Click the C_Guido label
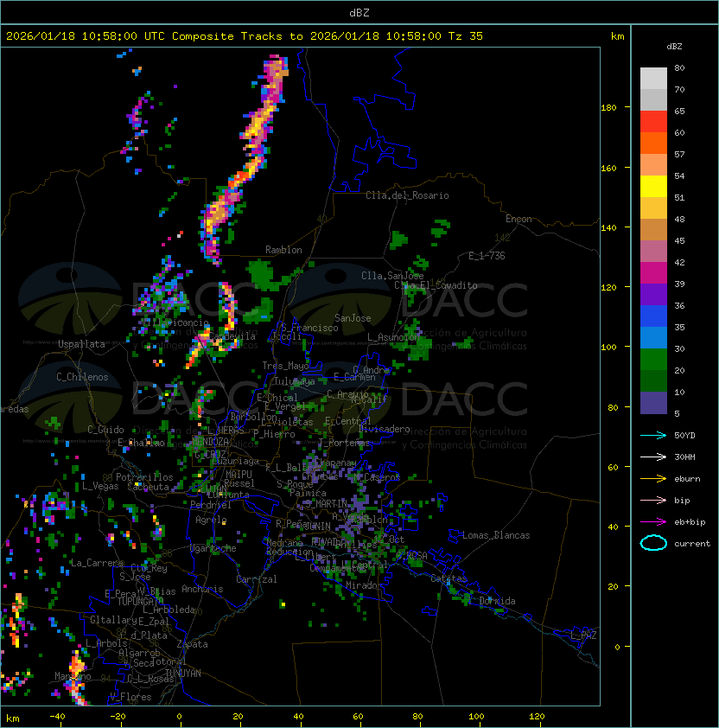This screenshot has height=728, width=719. 105,430
